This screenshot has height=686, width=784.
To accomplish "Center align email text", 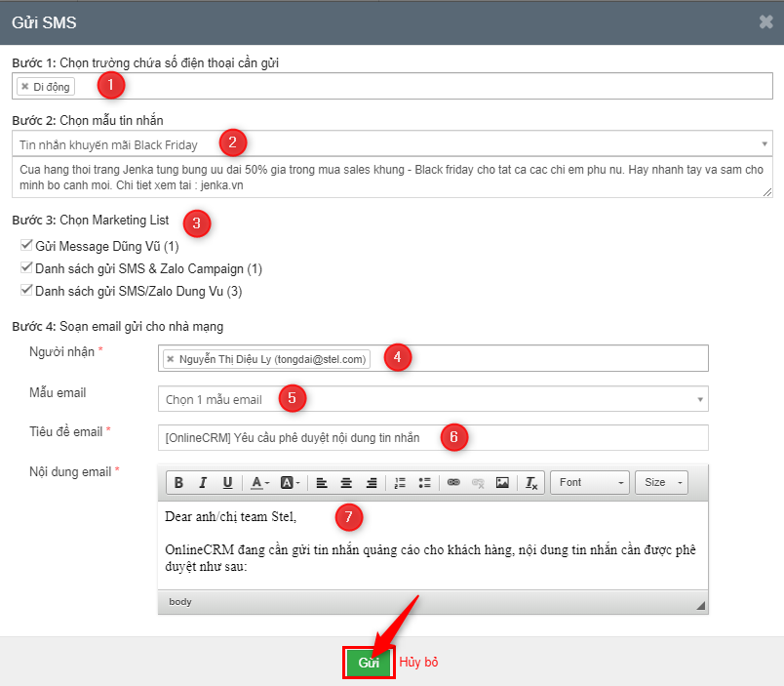I will [x=346, y=483].
